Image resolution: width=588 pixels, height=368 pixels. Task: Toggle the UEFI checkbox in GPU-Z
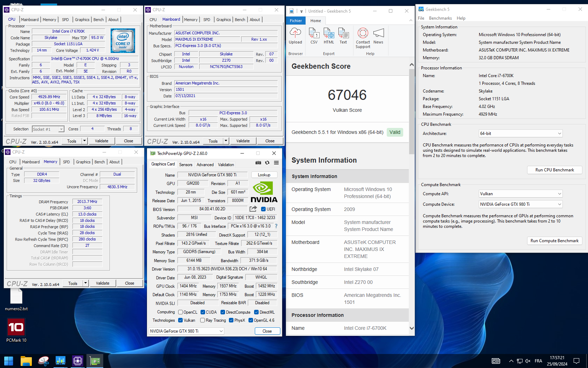click(264, 209)
